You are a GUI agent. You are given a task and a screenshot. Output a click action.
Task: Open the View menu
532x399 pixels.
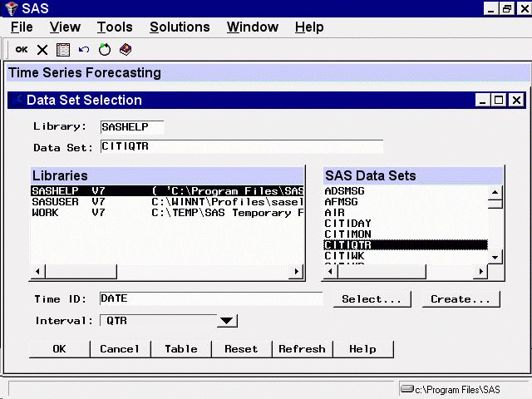click(65, 27)
